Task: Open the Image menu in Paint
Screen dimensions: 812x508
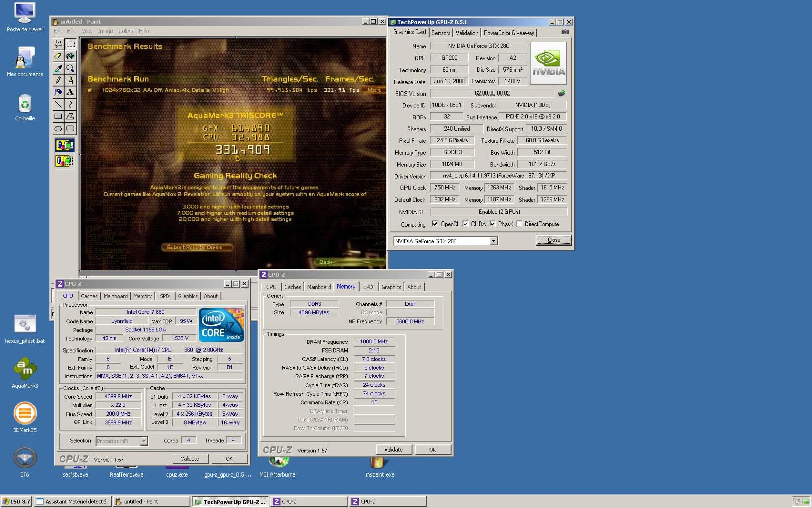Action: pos(106,31)
